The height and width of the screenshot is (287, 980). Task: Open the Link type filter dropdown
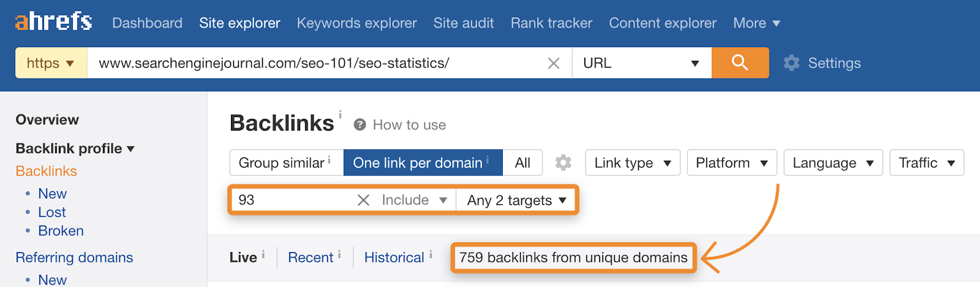click(x=633, y=163)
